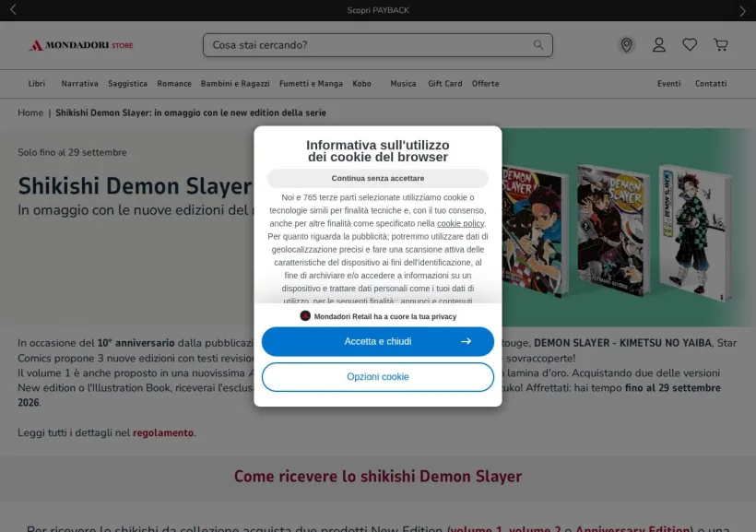
Task: Click the breadcrumb 'Shikishi Demon Slayer' page title
Action: click(x=191, y=112)
